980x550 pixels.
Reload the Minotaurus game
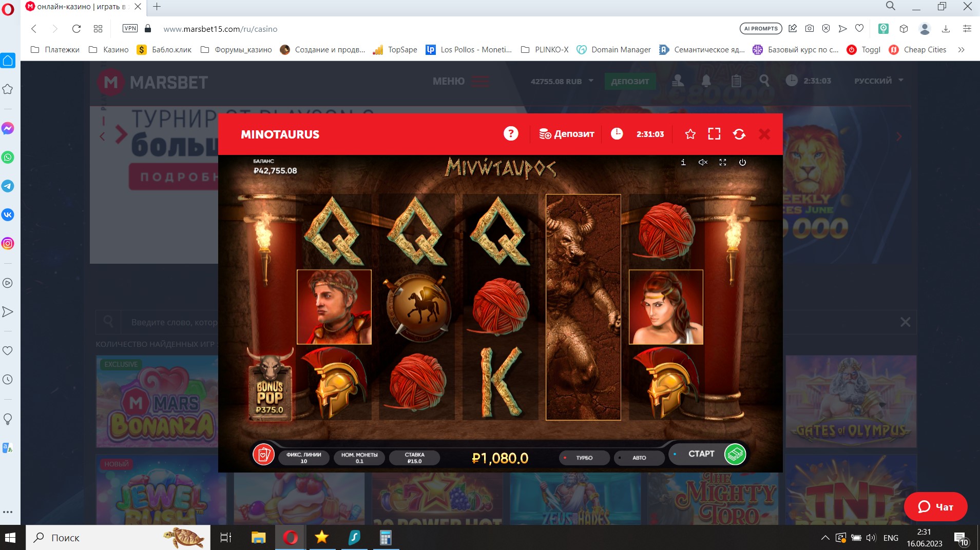[739, 134]
